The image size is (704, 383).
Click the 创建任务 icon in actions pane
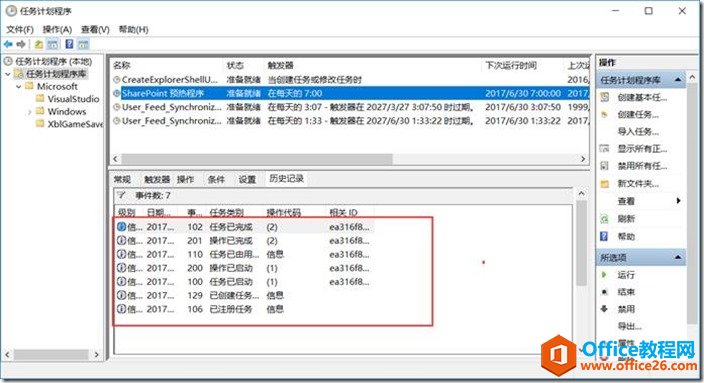click(605, 114)
